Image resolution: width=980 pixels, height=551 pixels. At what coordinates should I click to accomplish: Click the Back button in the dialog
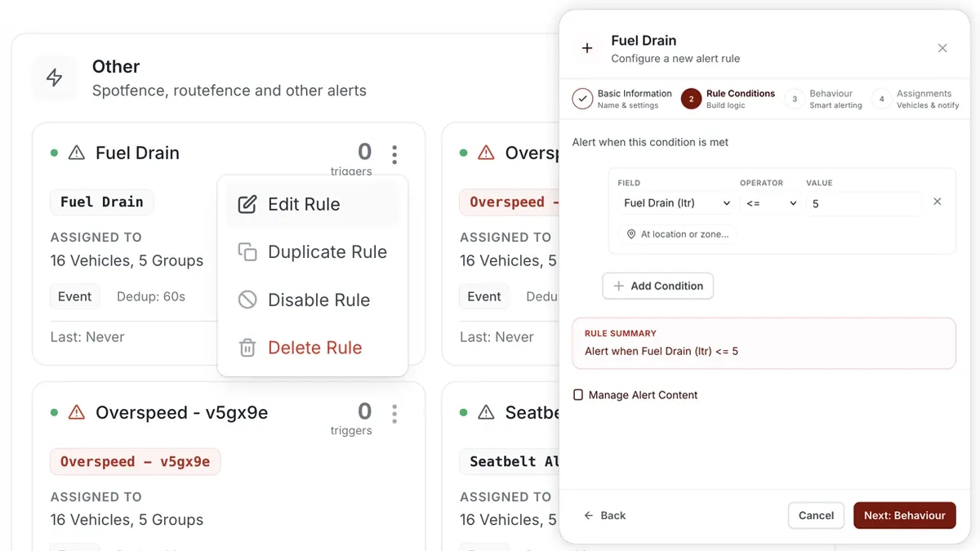coord(604,515)
